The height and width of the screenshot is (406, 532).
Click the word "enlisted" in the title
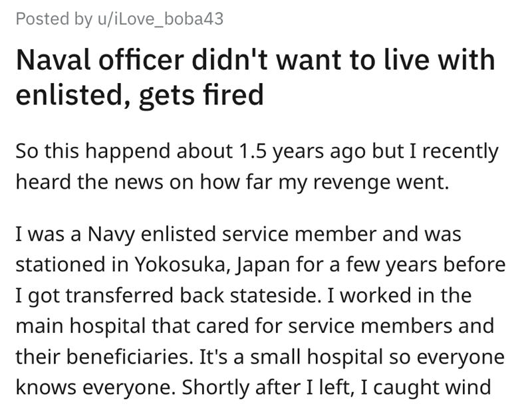click(x=65, y=96)
